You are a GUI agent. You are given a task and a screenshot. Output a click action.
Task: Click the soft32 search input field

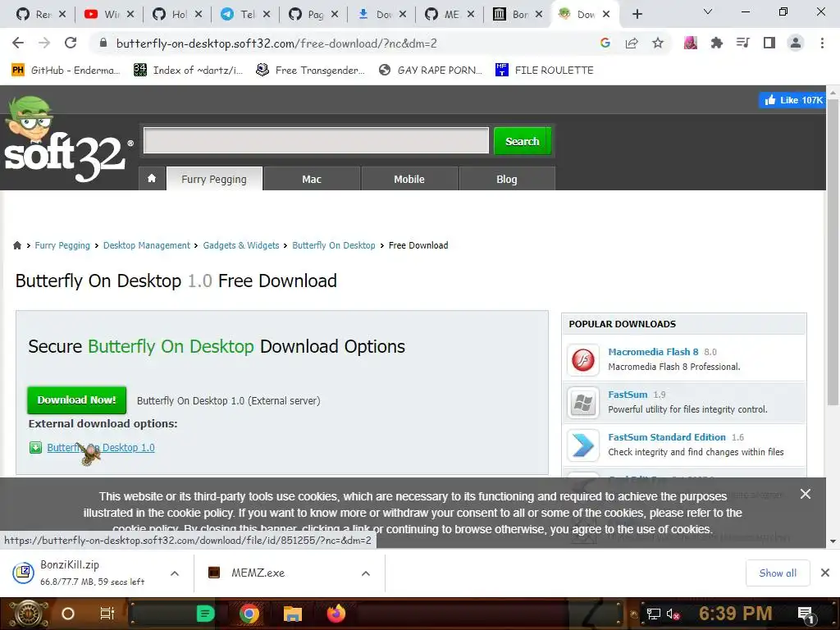point(316,140)
